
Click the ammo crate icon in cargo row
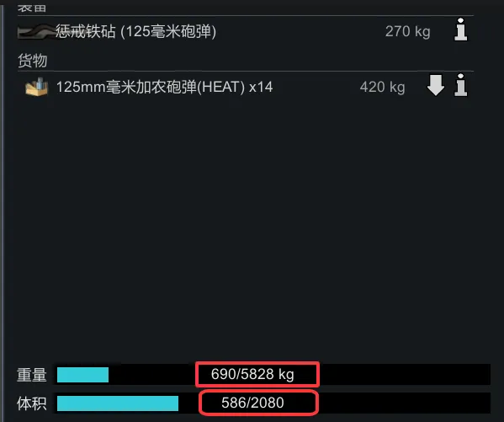tap(37, 87)
